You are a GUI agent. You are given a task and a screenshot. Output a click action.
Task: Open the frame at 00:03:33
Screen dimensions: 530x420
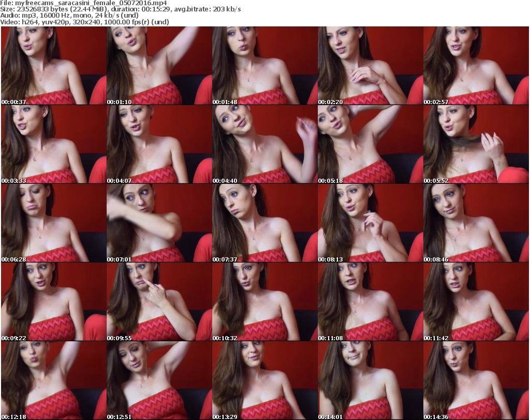[54, 144]
